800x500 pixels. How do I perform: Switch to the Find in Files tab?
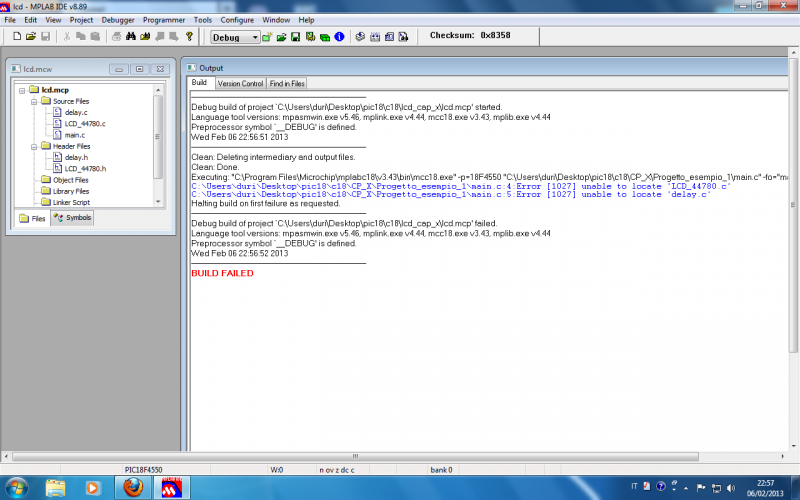tap(287, 83)
